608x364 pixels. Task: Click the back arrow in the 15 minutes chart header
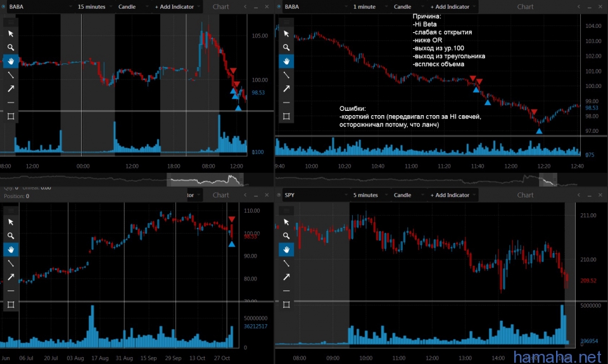coord(245,6)
